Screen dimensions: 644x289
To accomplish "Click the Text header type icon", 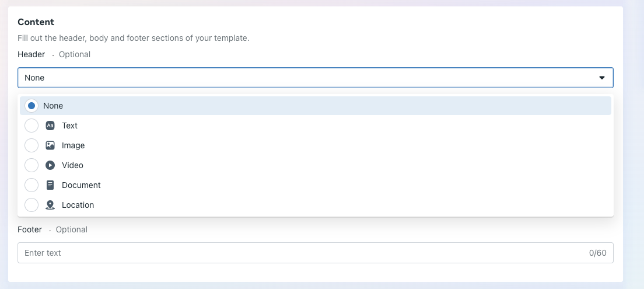I will pyautogui.click(x=50, y=126).
